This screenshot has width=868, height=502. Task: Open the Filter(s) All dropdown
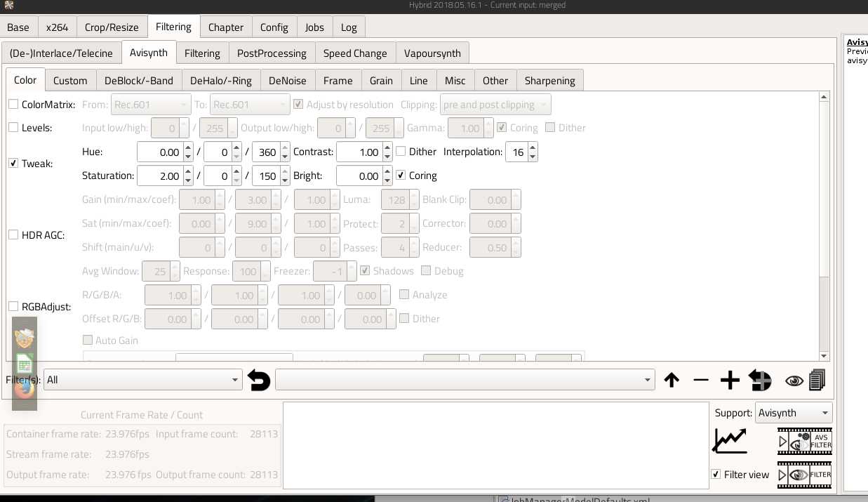[x=142, y=380]
